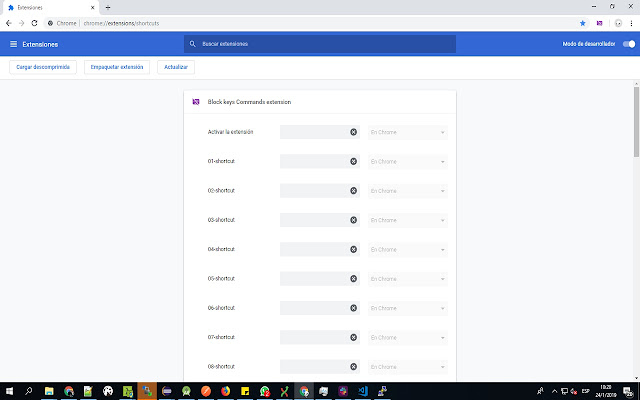Image resolution: width=640 pixels, height=400 pixels.
Task: Click the Actualizar button
Action: click(x=176, y=67)
